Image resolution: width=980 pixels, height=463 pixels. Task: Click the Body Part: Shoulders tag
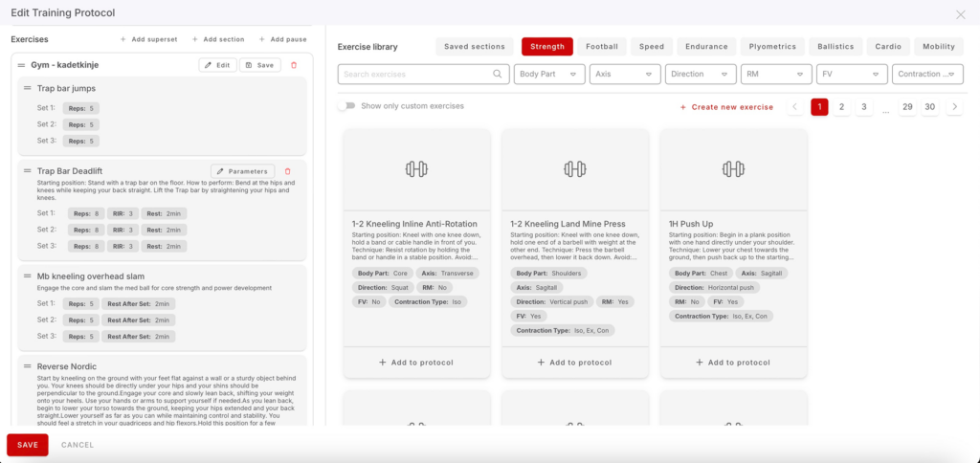(548, 273)
